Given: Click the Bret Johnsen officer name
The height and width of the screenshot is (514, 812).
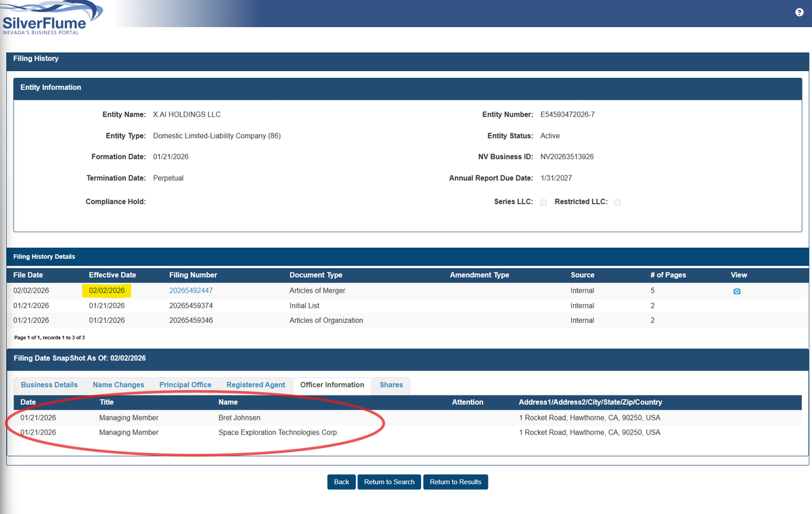Looking at the screenshot, I should pos(240,418).
